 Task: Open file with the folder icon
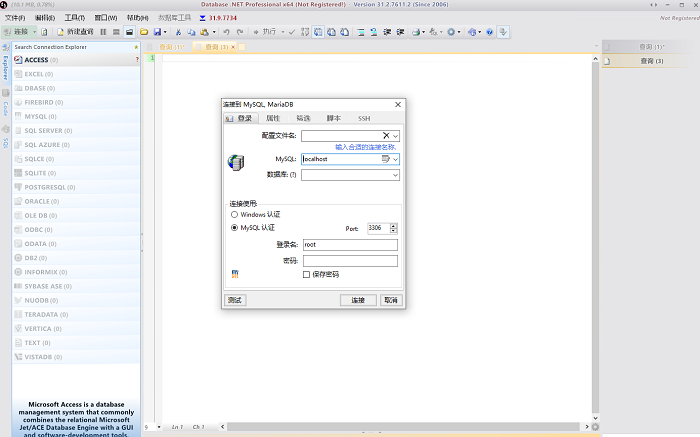click(x=144, y=32)
